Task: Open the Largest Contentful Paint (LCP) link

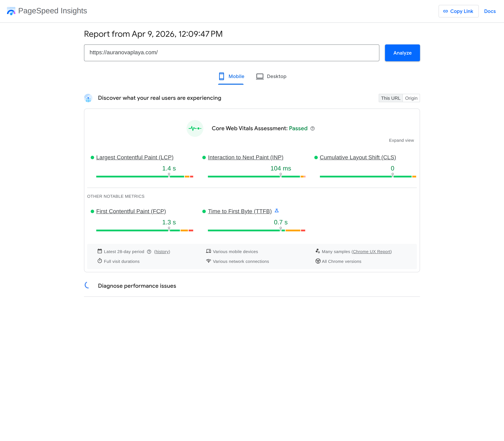Action: point(135,157)
